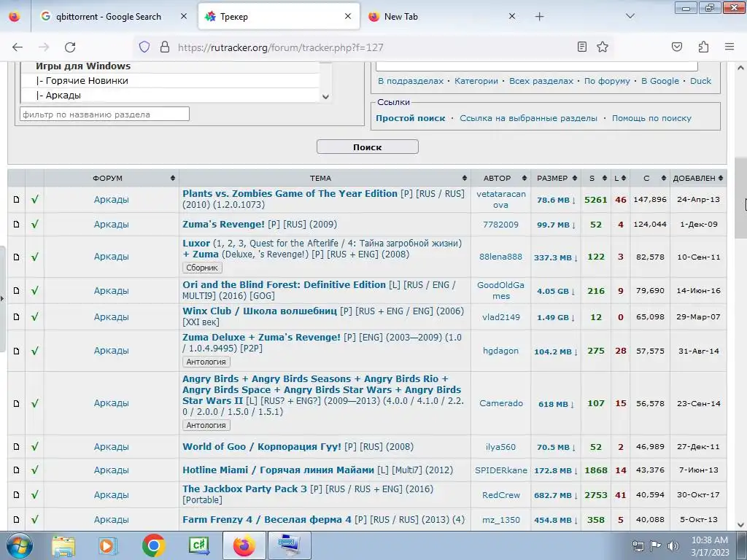Click the site padlock icon
The height and width of the screenshot is (560, 747).
click(x=164, y=47)
